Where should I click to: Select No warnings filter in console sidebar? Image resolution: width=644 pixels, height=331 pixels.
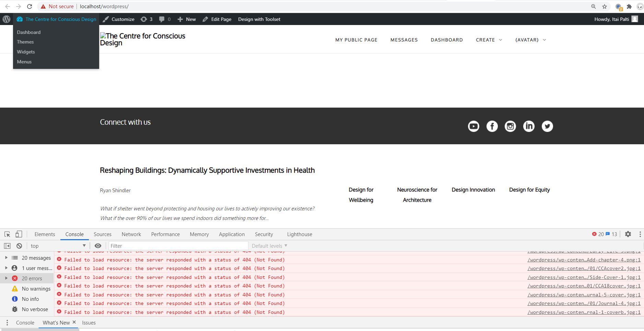pos(31,289)
